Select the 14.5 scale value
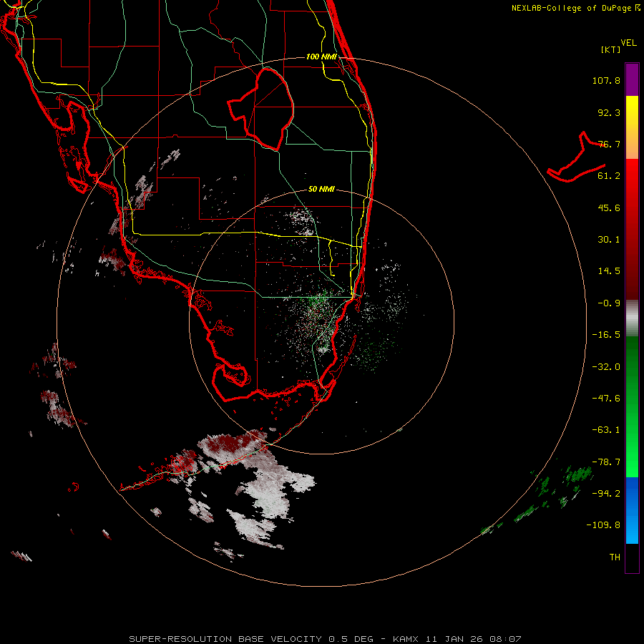644x644 pixels. pyautogui.click(x=609, y=271)
